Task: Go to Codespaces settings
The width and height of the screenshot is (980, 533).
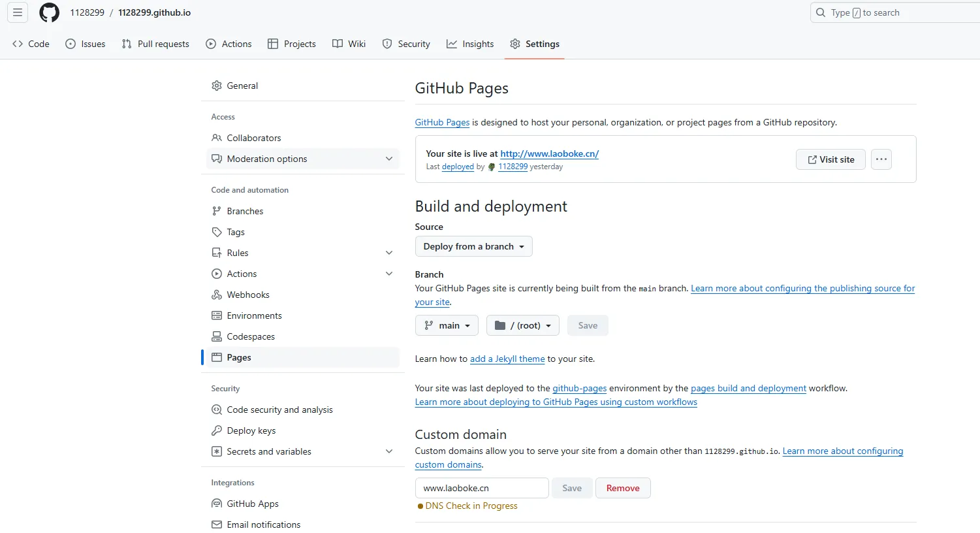Action: (x=250, y=336)
